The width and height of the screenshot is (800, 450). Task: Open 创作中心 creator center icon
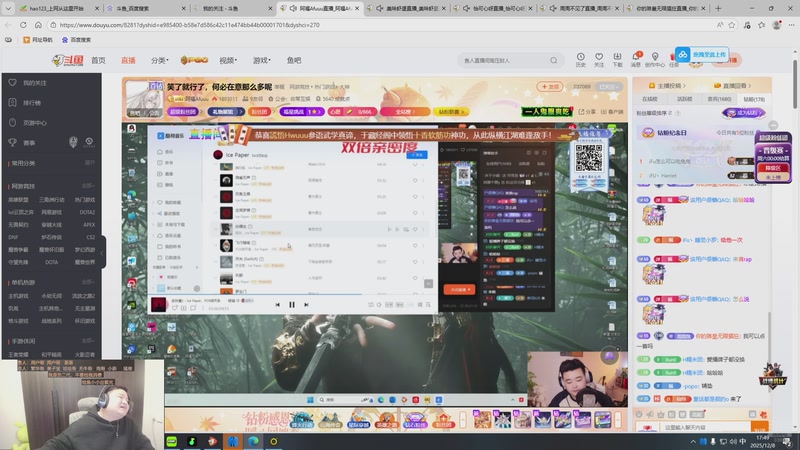click(x=655, y=59)
